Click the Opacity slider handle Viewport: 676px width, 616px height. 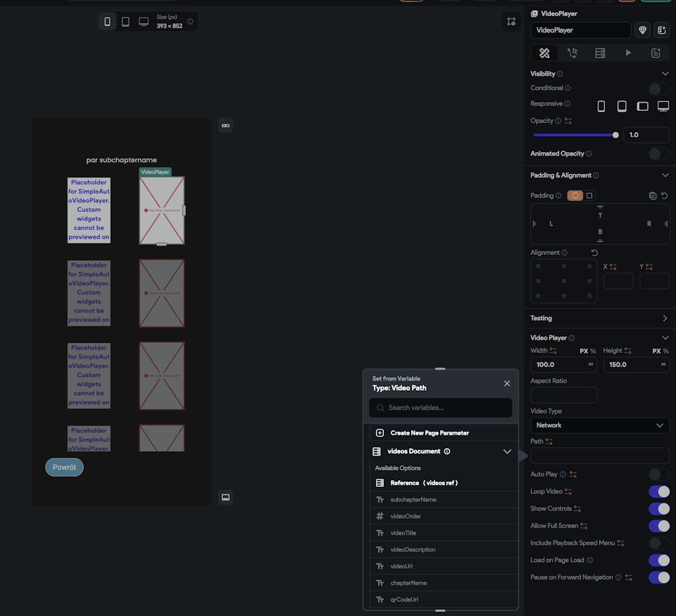pos(615,135)
